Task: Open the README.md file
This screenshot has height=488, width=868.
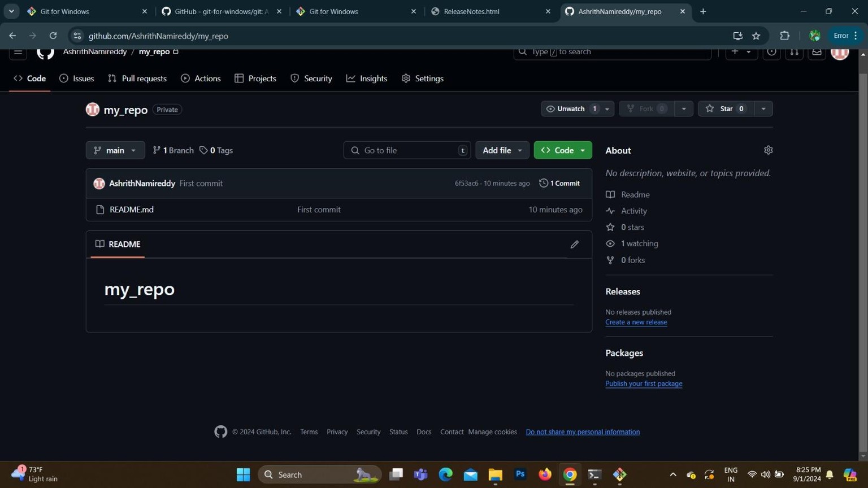Action: tap(132, 210)
